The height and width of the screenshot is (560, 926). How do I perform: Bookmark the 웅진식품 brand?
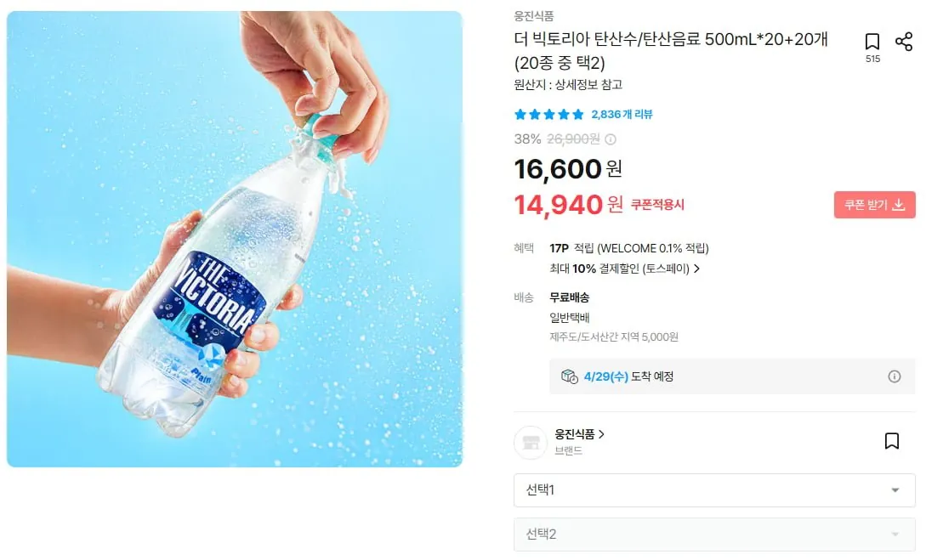(891, 440)
